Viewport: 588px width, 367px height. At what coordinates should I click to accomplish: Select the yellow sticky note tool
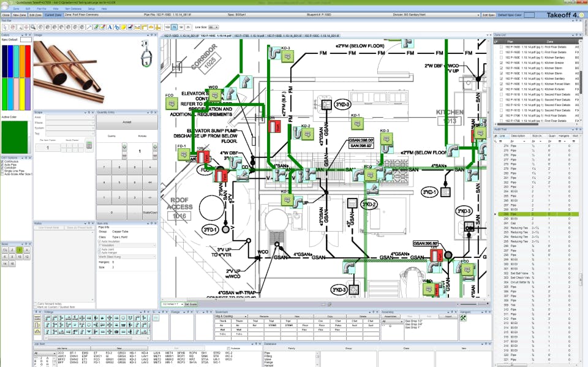tap(123, 28)
